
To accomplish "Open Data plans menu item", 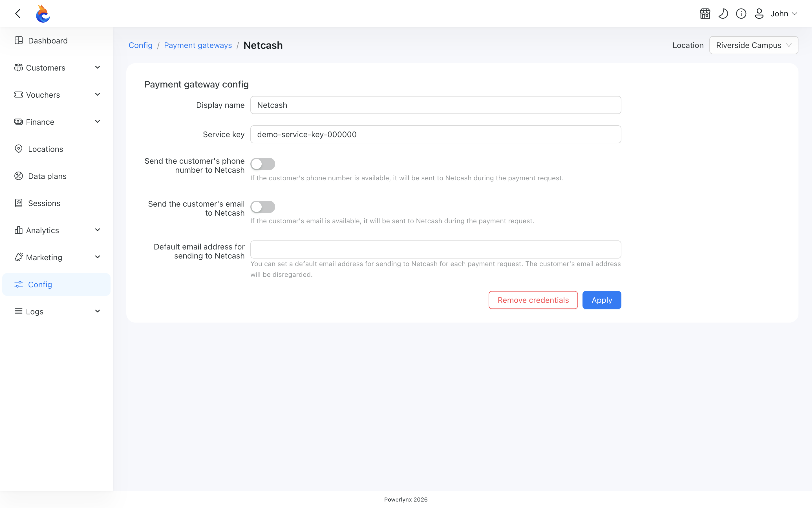I will tap(56, 176).
